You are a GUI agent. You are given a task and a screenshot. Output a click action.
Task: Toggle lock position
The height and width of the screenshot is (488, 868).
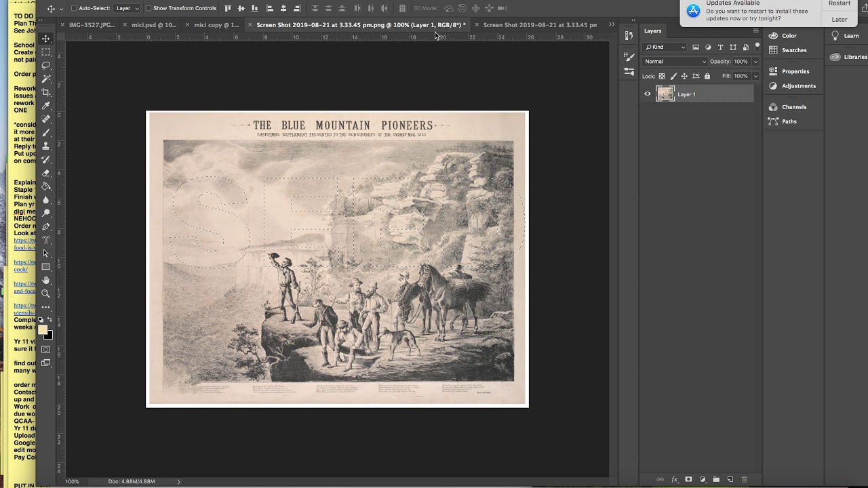pyautogui.click(x=684, y=76)
